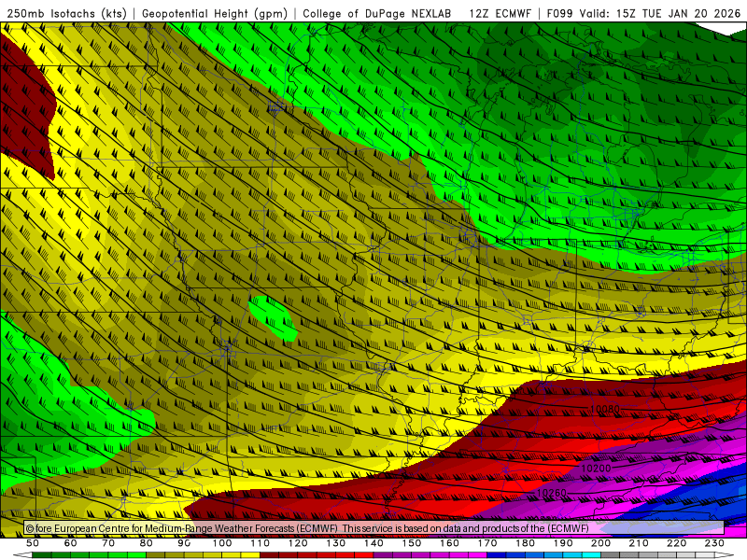Click the 210 value on color scale
Screen dimensions: 747x560
(639, 543)
